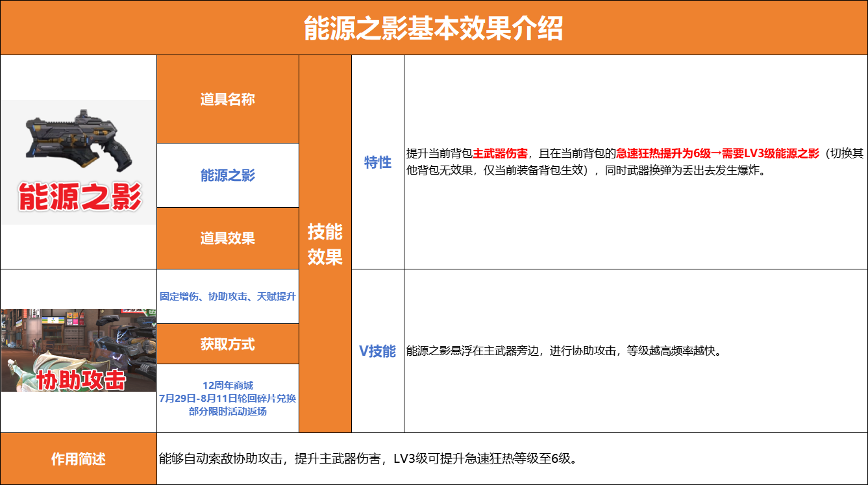The image size is (868, 485).
Task: Click the V技能 label cell
Action: pyautogui.click(x=378, y=351)
